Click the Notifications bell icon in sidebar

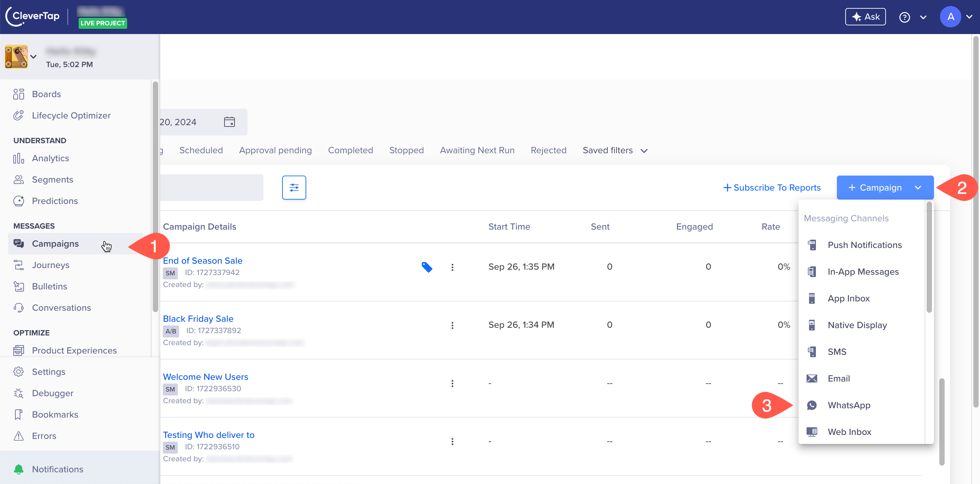18,469
